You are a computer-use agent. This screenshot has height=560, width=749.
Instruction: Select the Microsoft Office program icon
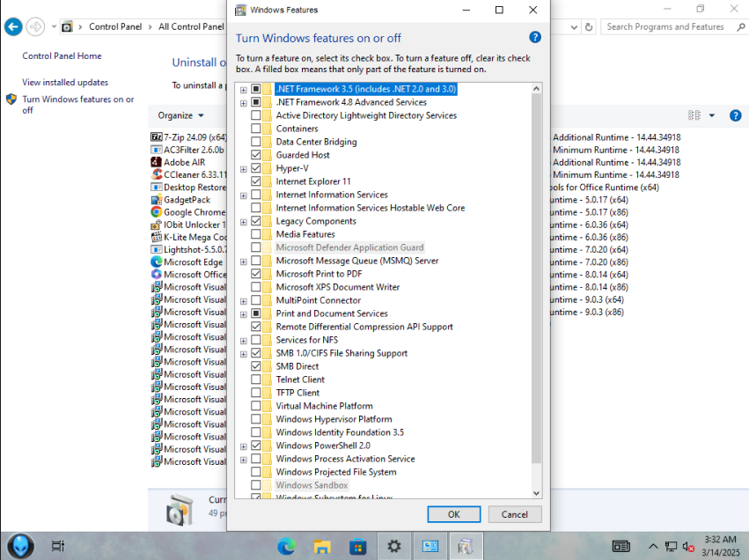(156, 274)
